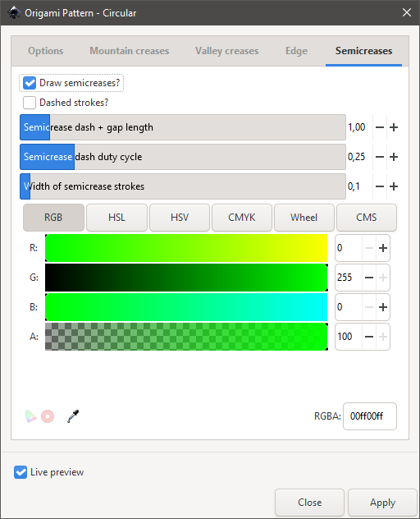Viewport: 420px width, 519px height.
Task: Click the green channel G gradient slider
Action: [x=186, y=278]
